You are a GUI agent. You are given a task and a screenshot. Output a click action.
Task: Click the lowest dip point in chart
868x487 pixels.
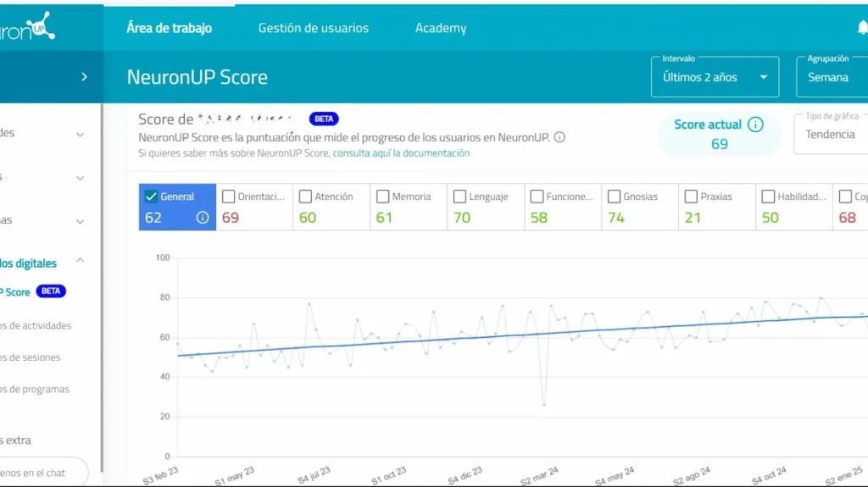[544, 405]
